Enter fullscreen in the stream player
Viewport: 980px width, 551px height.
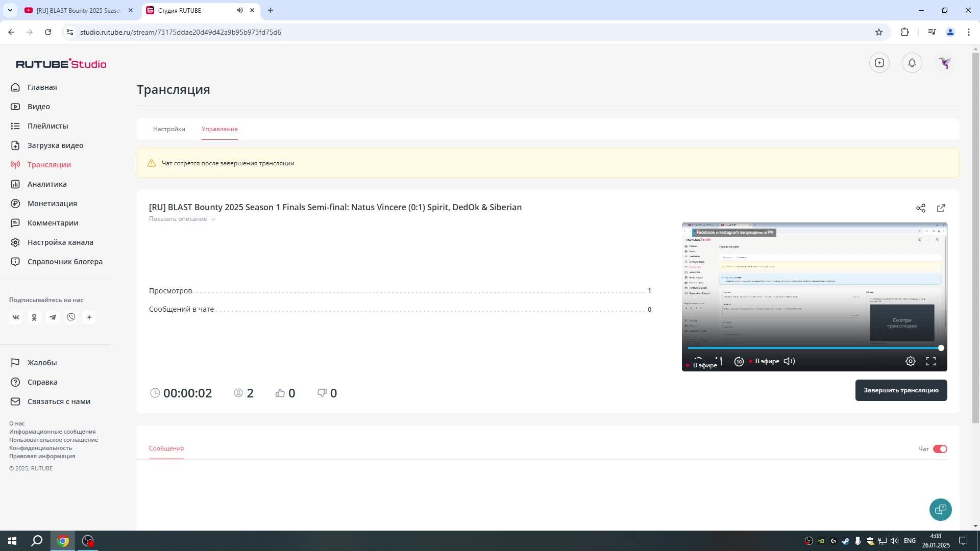pyautogui.click(x=931, y=361)
